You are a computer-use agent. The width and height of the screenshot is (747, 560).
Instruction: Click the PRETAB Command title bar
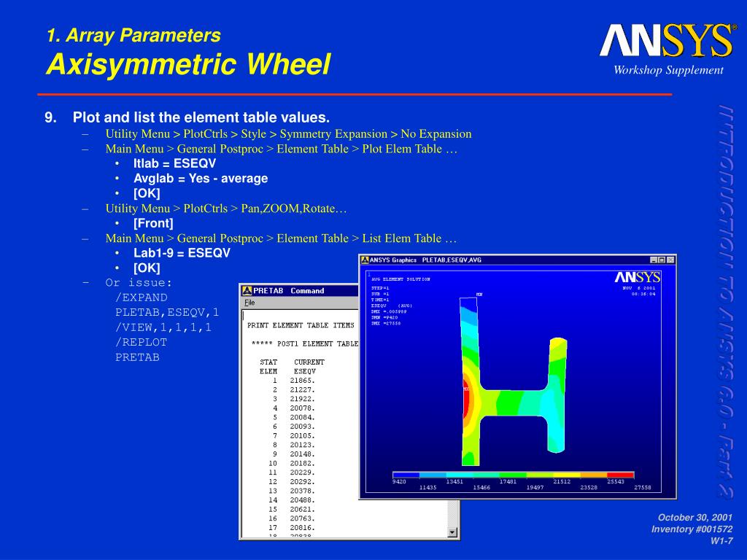pyautogui.click(x=300, y=290)
